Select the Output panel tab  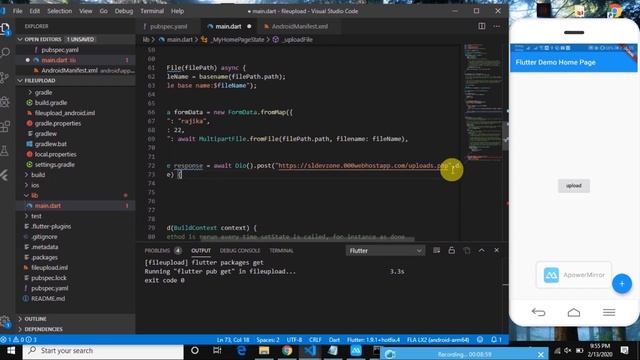coord(201,251)
